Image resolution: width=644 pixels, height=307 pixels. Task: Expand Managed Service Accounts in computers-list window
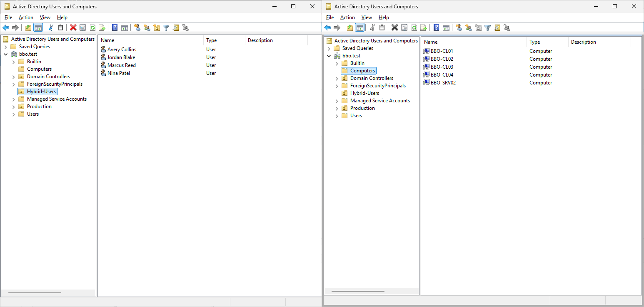point(337,101)
